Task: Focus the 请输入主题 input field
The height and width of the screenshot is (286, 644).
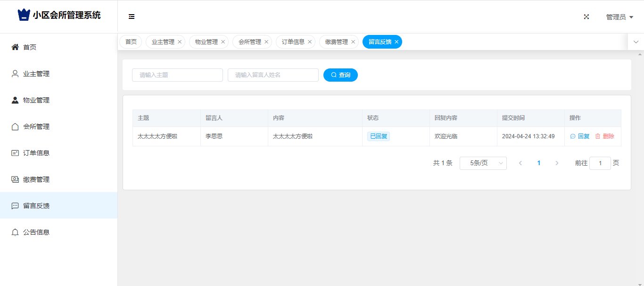Action: tap(177, 75)
